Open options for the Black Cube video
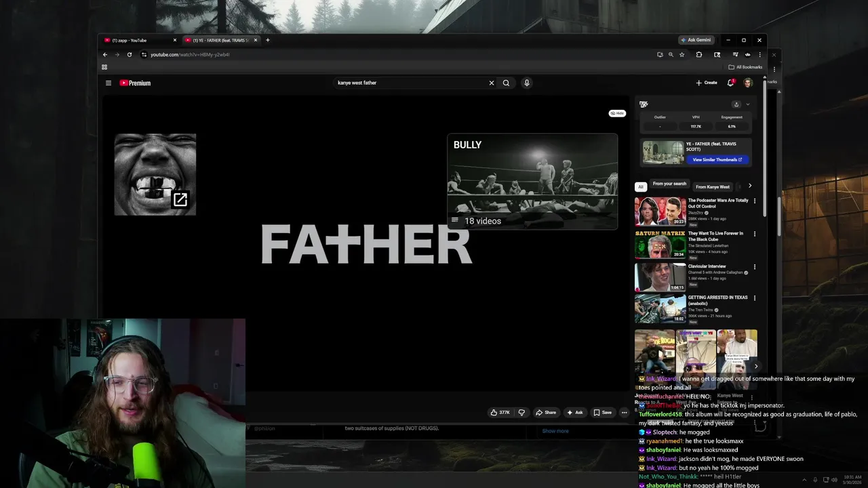The height and width of the screenshot is (488, 868). [754, 235]
